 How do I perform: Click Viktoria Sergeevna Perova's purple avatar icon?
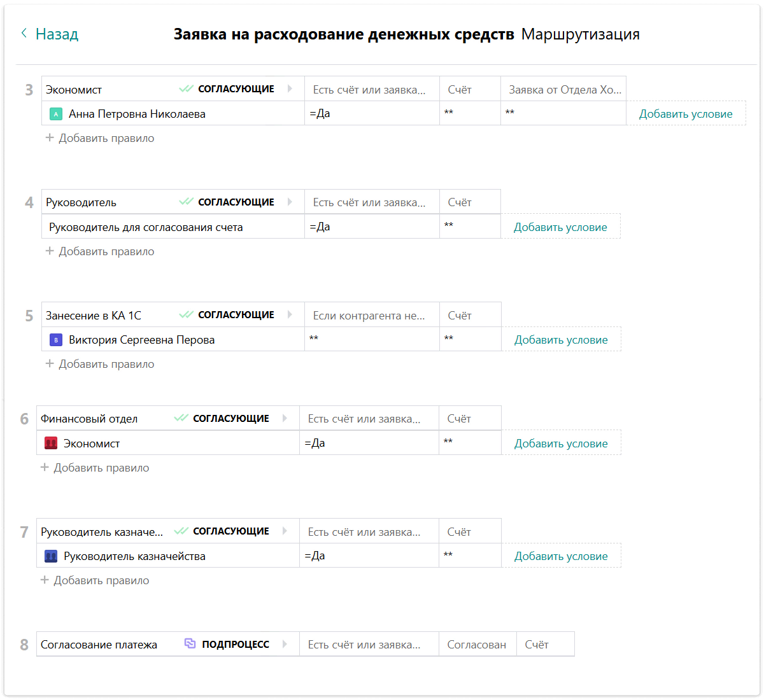tap(56, 340)
